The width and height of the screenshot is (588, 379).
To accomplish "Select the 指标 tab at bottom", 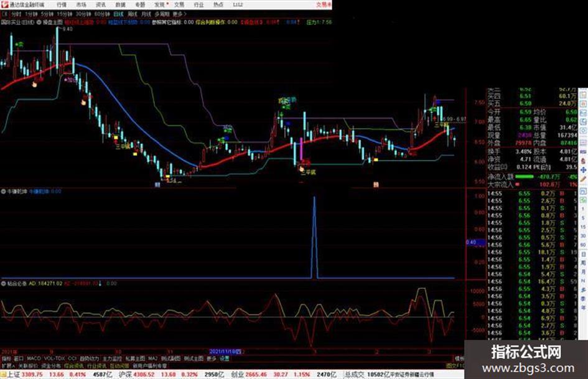I will (x=6, y=358).
